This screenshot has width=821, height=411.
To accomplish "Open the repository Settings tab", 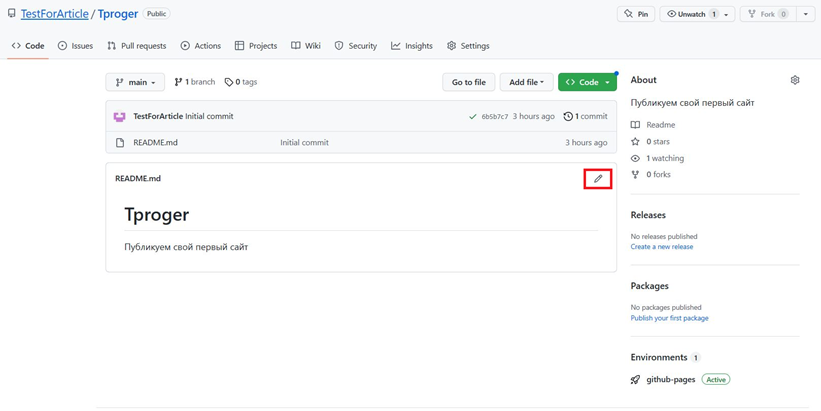I will 468,46.
